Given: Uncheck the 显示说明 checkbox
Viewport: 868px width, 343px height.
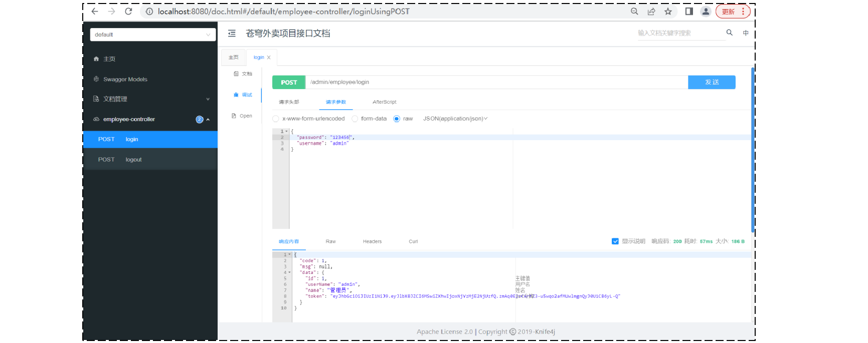Looking at the screenshot, I should pyautogui.click(x=615, y=241).
